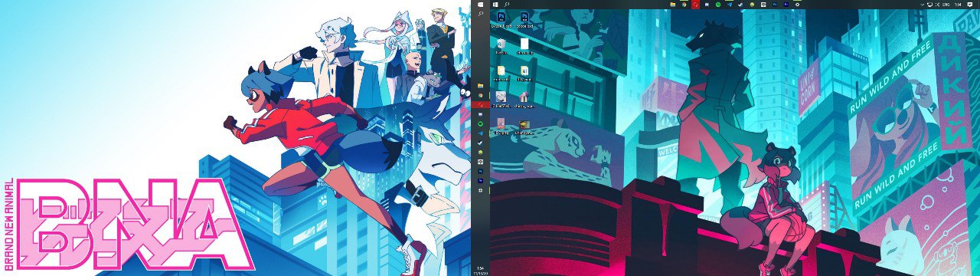This screenshot has height=276, width=980.
Task: Open Telegram from the top taskbar
Action: (x=730, y=5)
